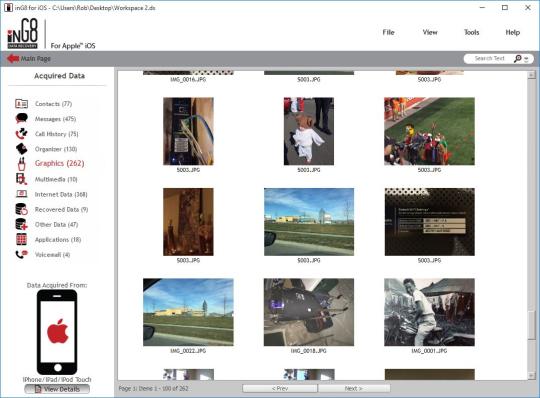Image resolution: width=540 pixels, height=398 pixels.
Task: Go back to Main Page
Action: point(36,59)
